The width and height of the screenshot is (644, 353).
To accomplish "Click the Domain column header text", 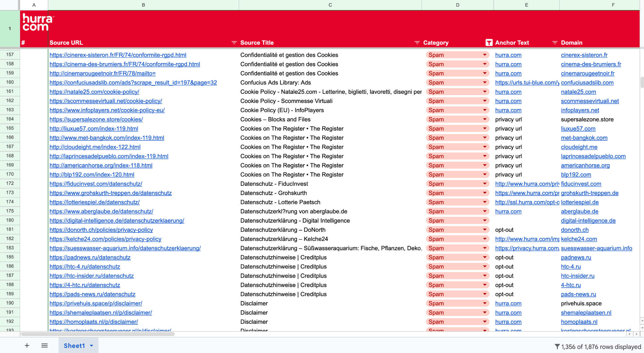I will [572, 43].
